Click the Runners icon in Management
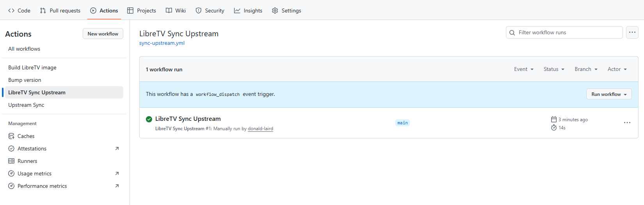Screen dimensions: 644x205 tap(11, 161)
